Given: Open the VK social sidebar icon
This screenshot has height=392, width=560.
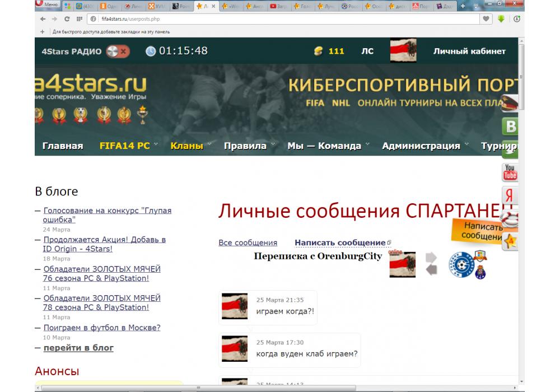Looking at the screenshot, I should (510, 127).
